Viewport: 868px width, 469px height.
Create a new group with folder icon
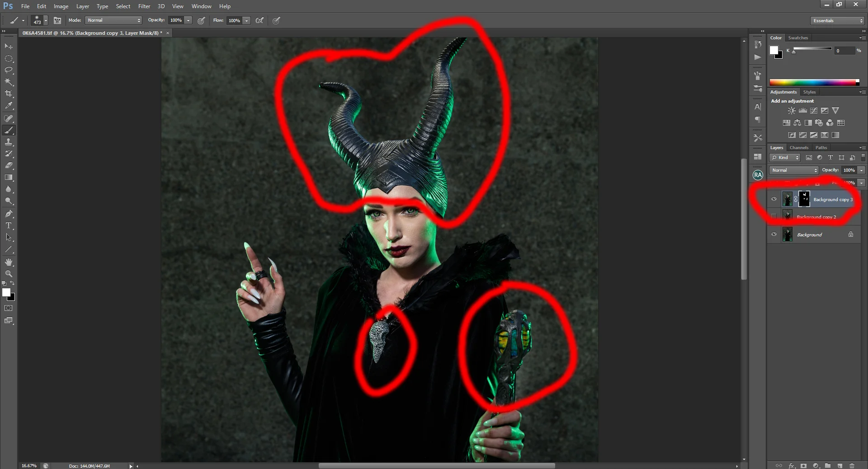click(827, 465)
